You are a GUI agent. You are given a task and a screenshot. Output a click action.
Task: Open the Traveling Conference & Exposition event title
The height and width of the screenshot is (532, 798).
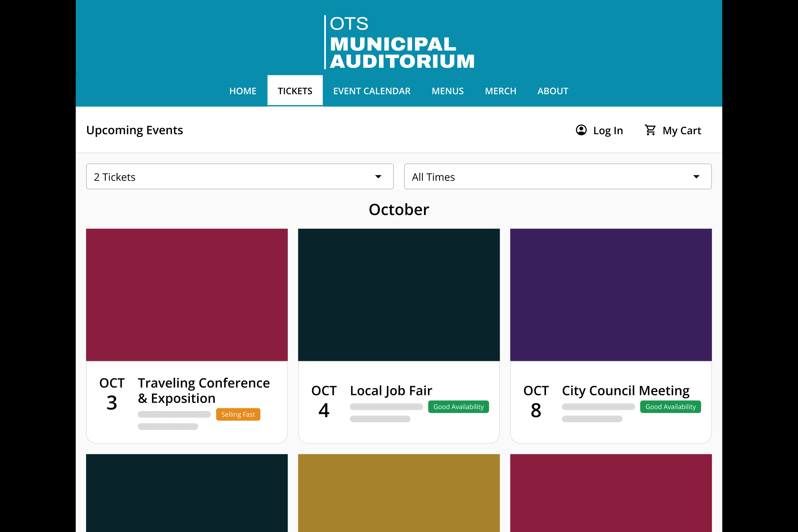coord(203,390)
